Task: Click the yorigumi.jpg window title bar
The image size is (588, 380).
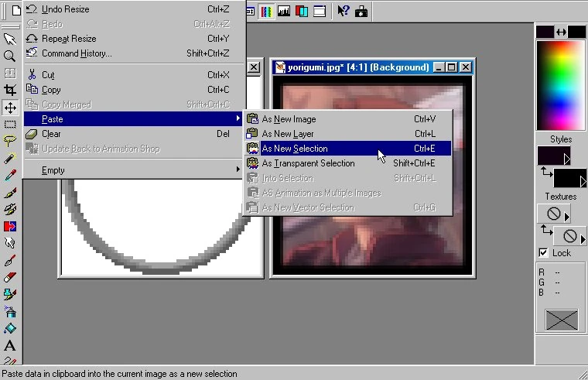Action: tap(372, 67)
